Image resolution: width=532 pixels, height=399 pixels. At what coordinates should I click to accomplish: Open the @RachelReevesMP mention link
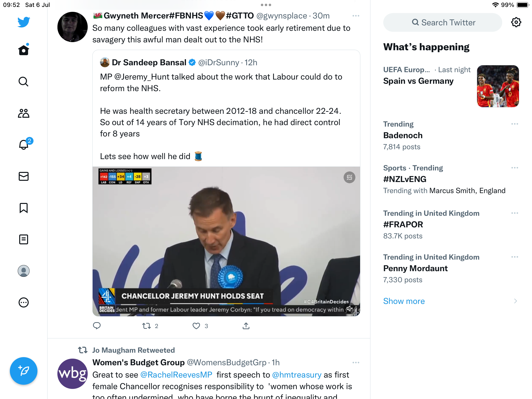(176, 375)
